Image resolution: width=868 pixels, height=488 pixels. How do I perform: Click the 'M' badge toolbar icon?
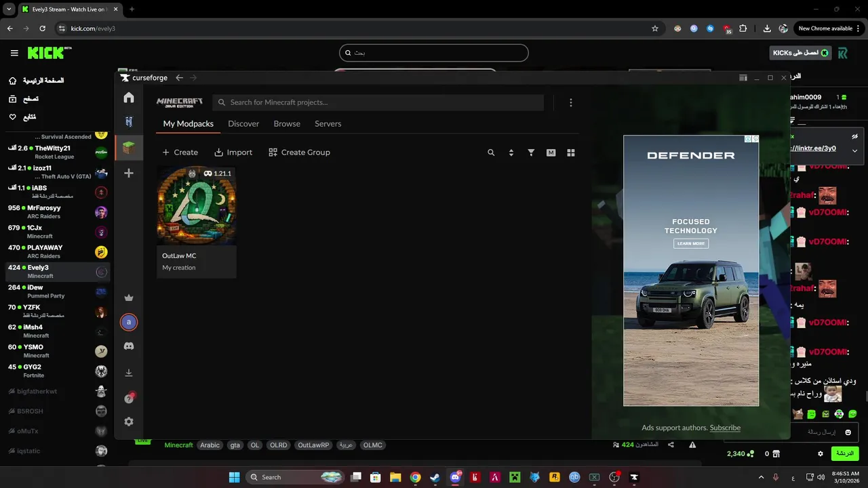[551, 152]
